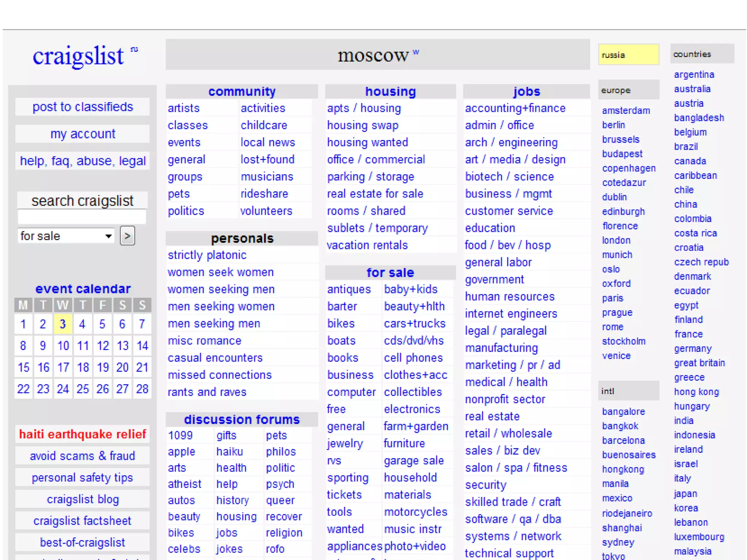747x560 pixels.
Task: Open 'cars+trucks' for sale category
Action: (x=415, y=323)
